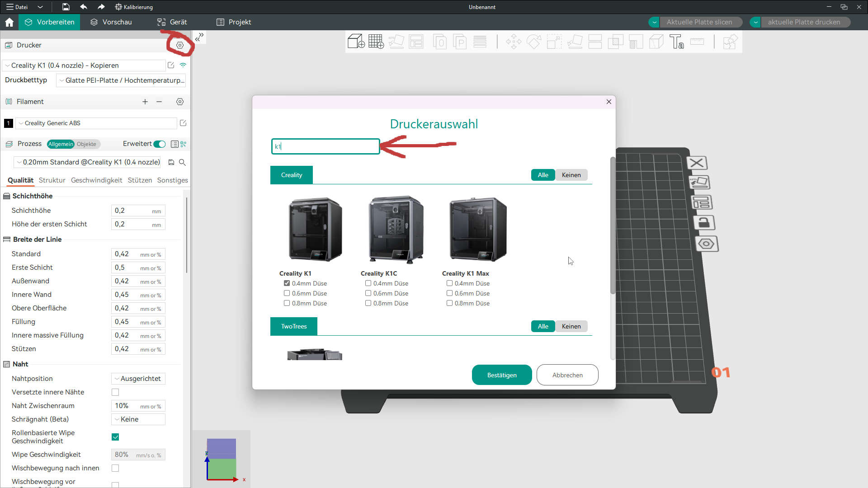
Task: Select Alle for TwoTrees printers
Action: pyautogui.click(x=543, y=326)
